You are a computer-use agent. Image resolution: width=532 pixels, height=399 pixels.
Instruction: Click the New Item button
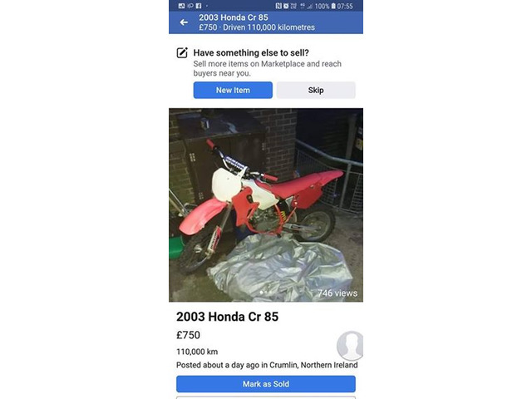click(233, 91)
